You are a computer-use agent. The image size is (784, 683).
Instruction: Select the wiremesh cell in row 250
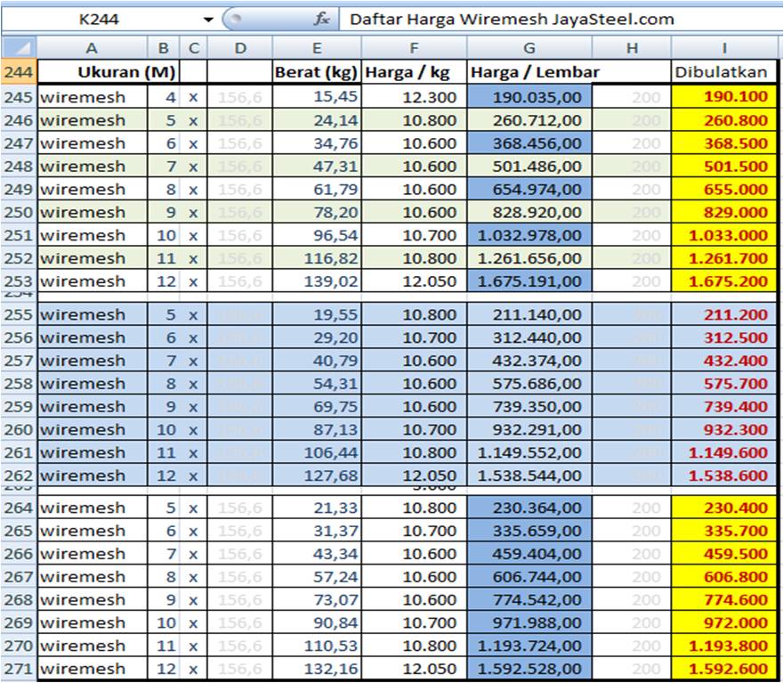coord(93,212)
